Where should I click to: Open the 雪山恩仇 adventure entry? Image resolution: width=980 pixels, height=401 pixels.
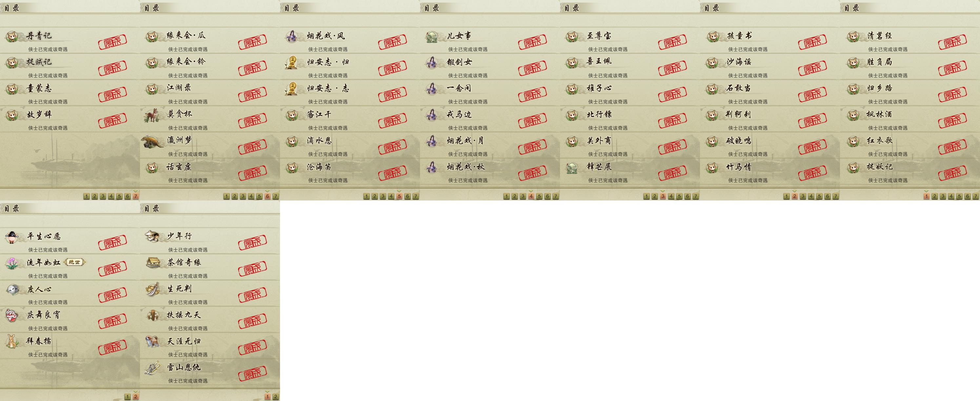tap(210, 372)
